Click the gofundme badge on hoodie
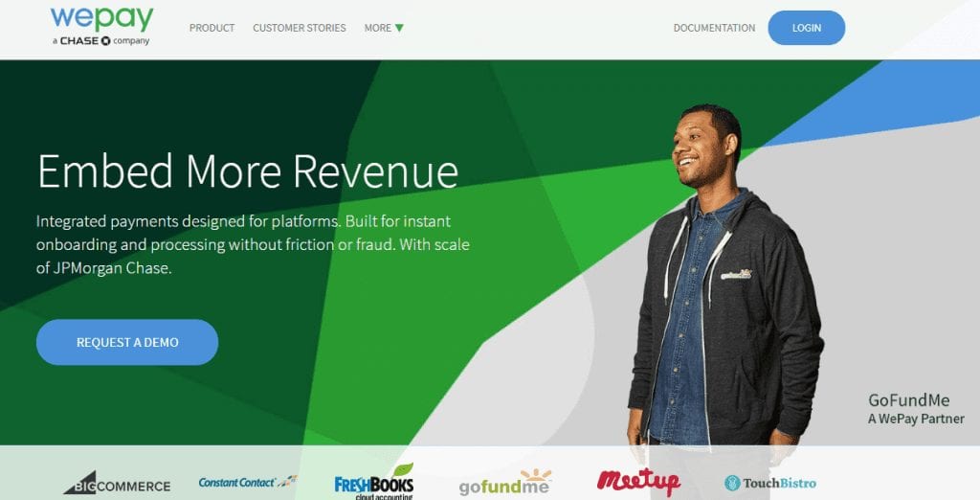This screenshot has height=500, width=980. (x=736, y=274)
